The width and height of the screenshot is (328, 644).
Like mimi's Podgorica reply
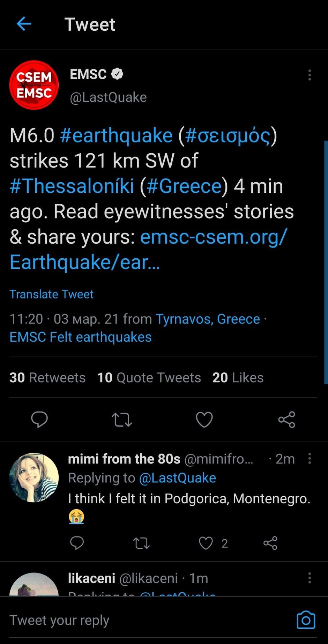(206, 543)
